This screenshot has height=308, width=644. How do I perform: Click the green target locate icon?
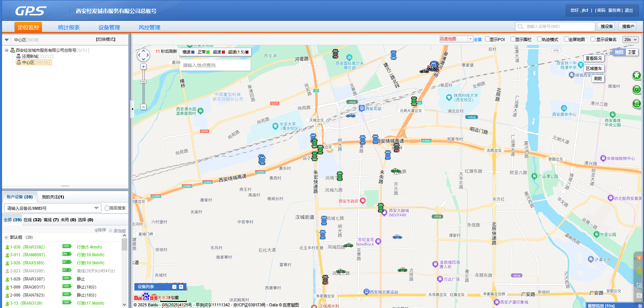tap(636, 89)
